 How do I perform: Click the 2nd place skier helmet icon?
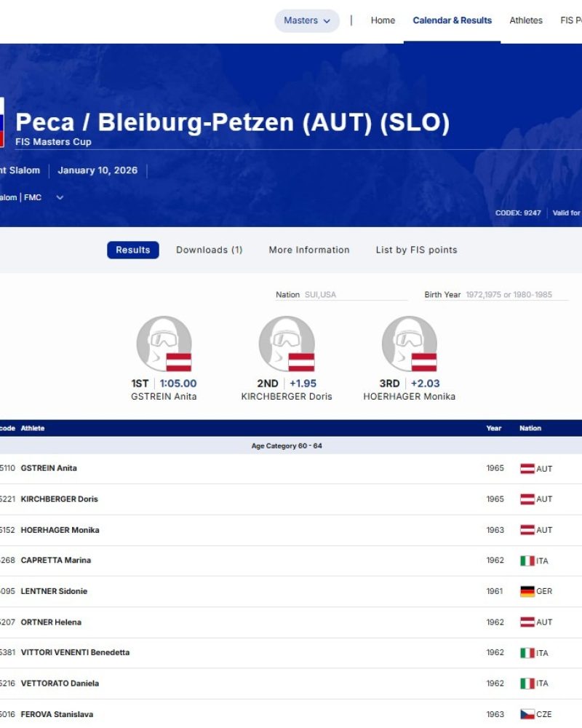[286, 342]
